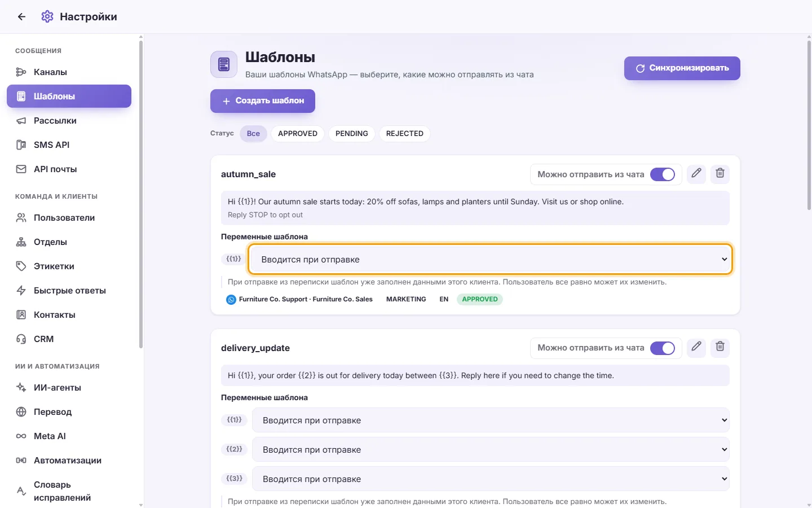
Task: Open Шаблоны in the sidebar
Action: 69,96
